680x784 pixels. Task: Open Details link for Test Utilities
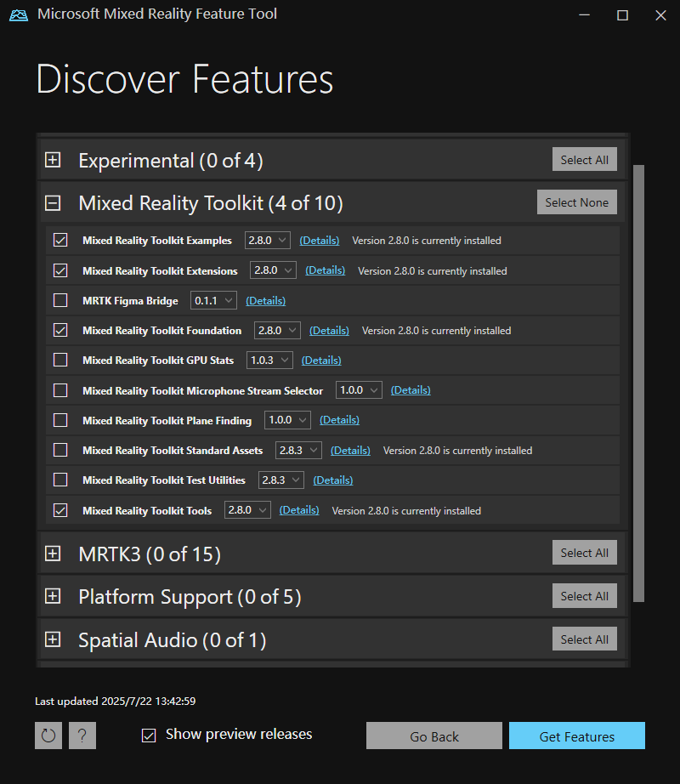(332, 480)
